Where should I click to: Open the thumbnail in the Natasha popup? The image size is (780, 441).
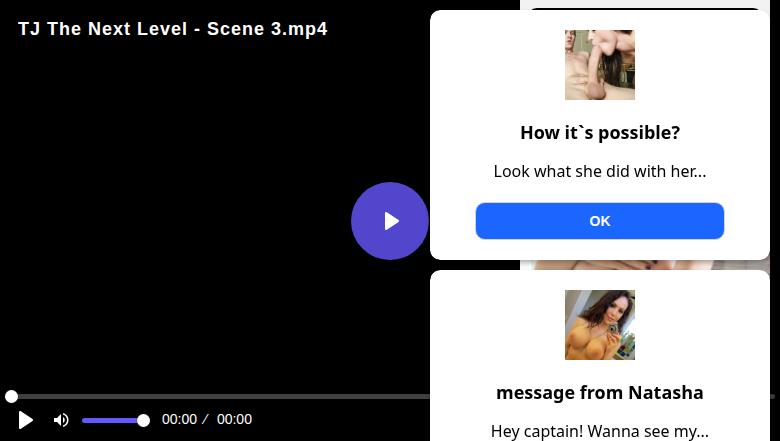(x=600, y=325)
